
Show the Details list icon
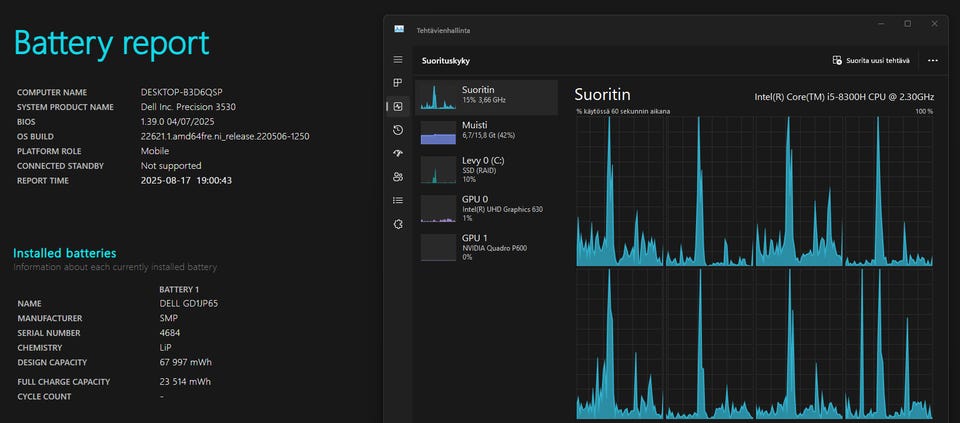click(398, 200)
